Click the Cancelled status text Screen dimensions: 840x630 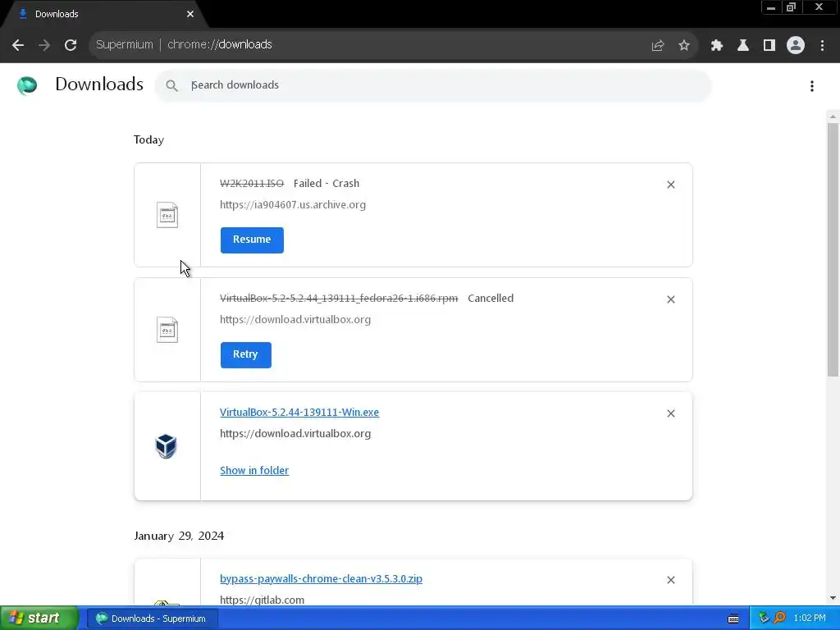point(491,299)
